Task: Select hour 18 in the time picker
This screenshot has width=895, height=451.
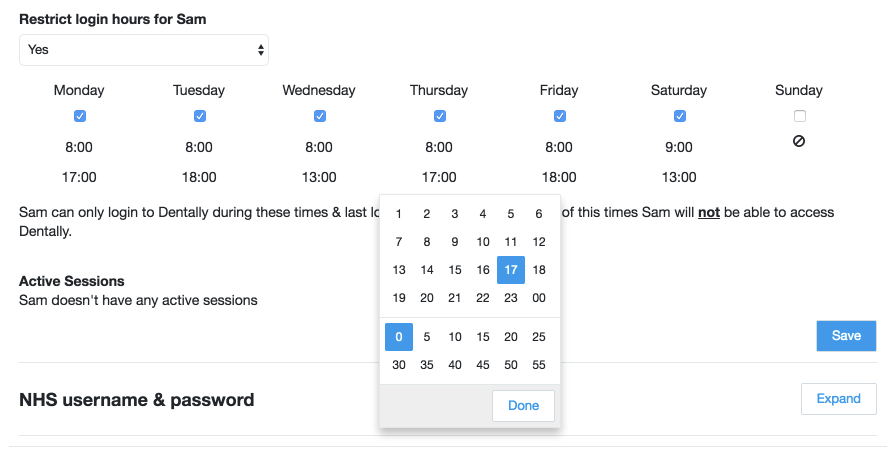Action: click(539, 270)
